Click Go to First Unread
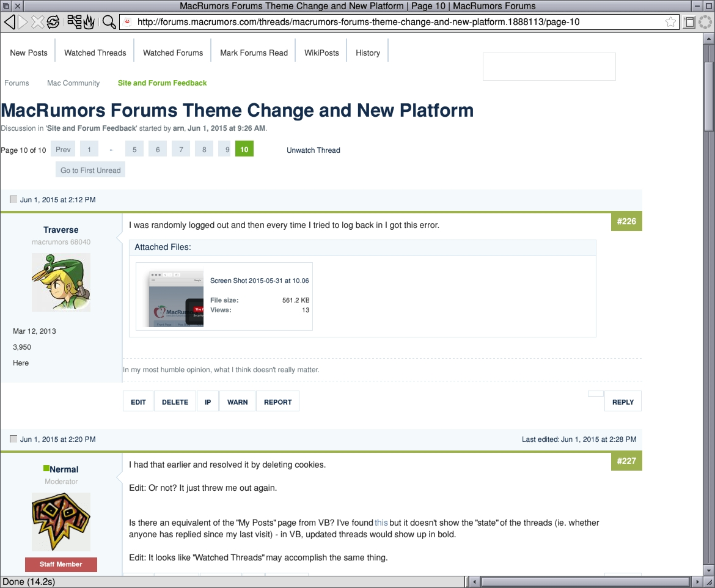Image resolution: width=715 pixels, height=588 pixels. point(90,170)
